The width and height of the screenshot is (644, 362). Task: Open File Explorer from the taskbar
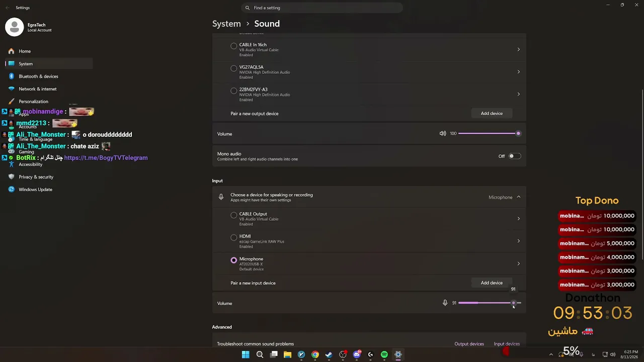click(287, 354)
